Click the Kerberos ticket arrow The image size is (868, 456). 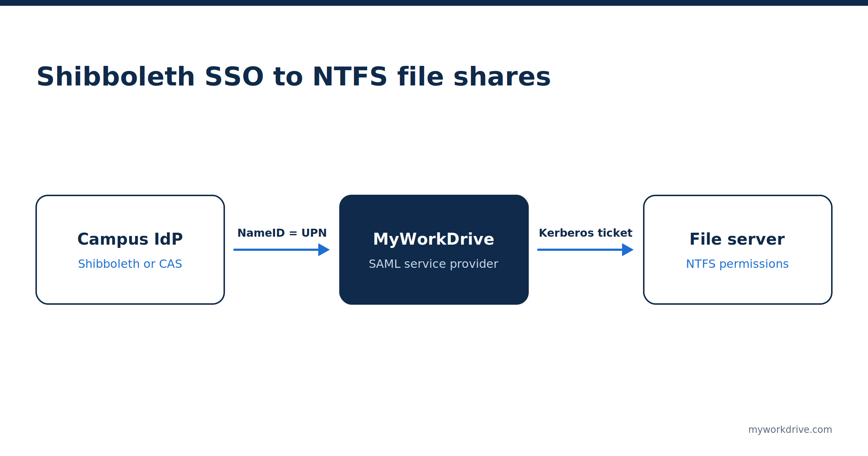point(585,250)
